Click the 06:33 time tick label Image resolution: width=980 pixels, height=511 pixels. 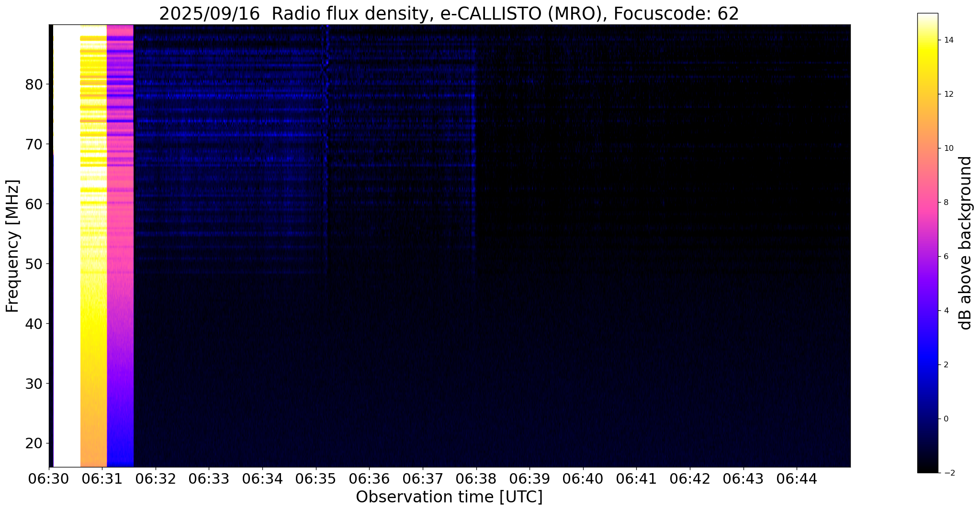(209, 478)
